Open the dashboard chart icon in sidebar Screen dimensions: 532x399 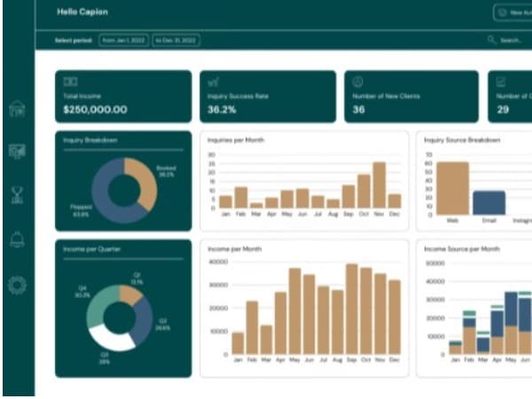pyautogui.click(x=17, y=152)
